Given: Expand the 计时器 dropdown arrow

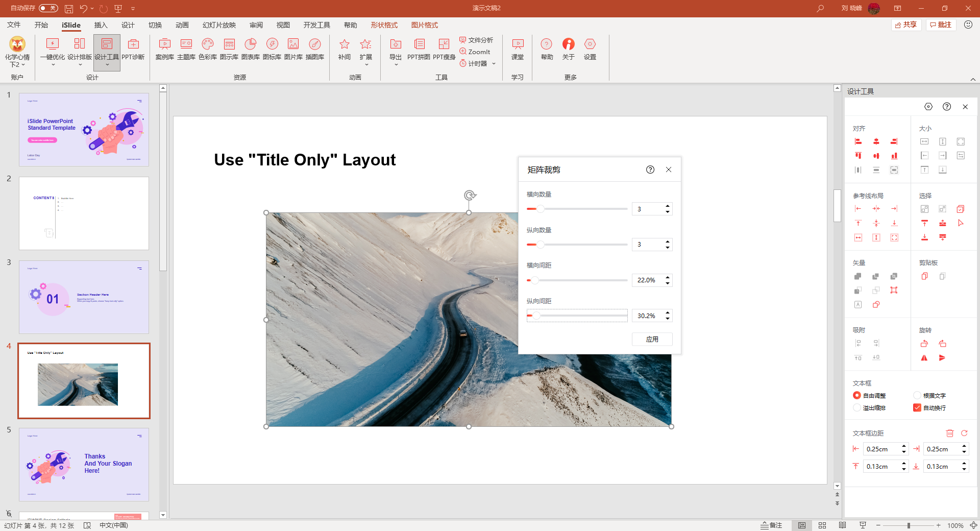Looking at the screenshot, I should point(494,64).
